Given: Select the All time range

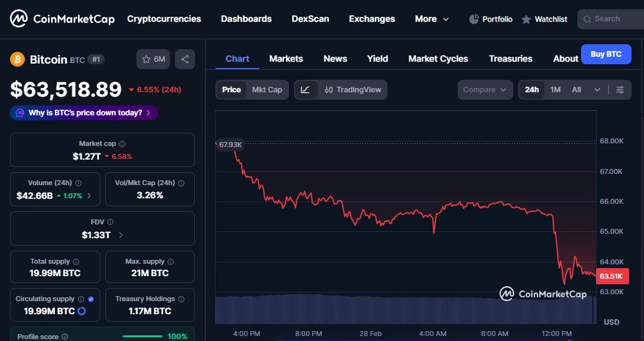Looking at the screenshot, I should [x=577, y=90].
